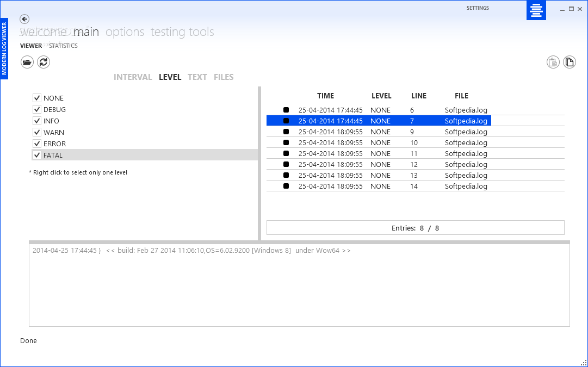
Task: Go back with the back arrow icon
Action: coord(24,19)
